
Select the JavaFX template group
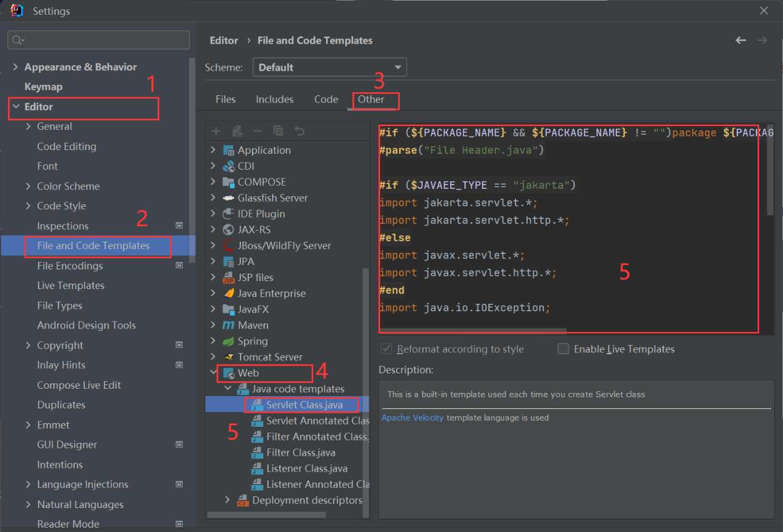point(253,309)
